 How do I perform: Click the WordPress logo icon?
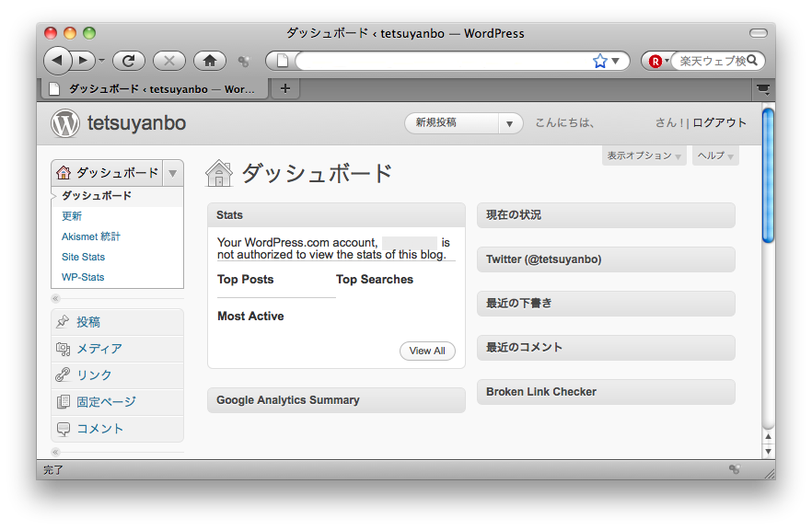pyautogui.click(x=65, y=123)
